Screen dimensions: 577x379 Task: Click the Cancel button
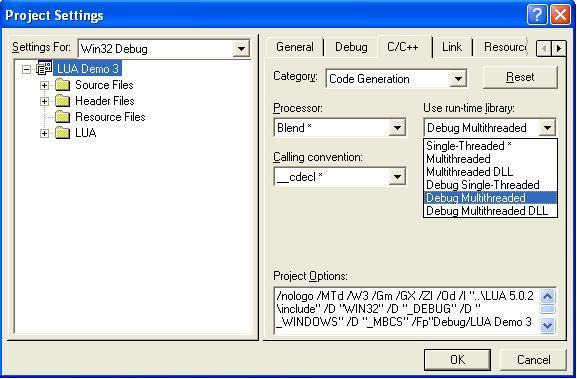pos(533,359)
